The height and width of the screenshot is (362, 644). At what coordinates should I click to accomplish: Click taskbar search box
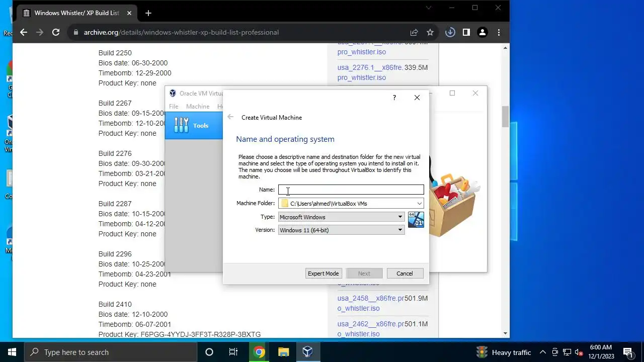(111, 352)
